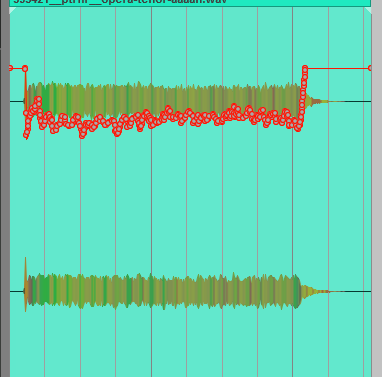Click the gray strip left of the media item
This screenshot has width=382, height=377.
pos(5,188)
